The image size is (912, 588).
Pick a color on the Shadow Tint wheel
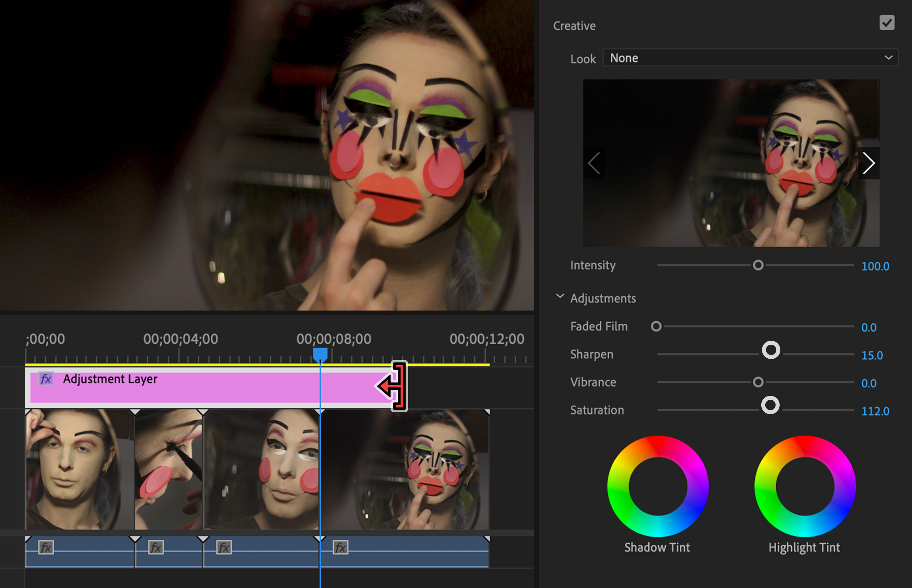658,446
